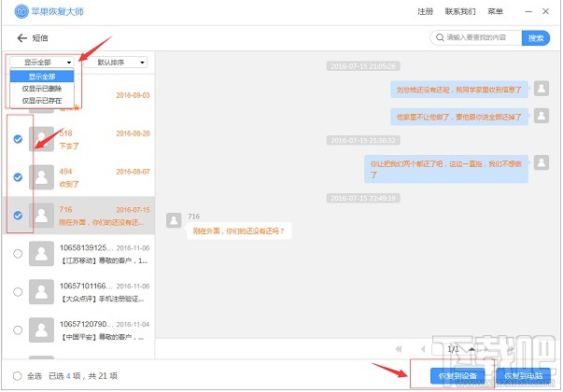The width and height of the screenshot is (563, 392).
Task: Click timestamp 2016-07-15 21:36:32
Action: coord(363,140)
